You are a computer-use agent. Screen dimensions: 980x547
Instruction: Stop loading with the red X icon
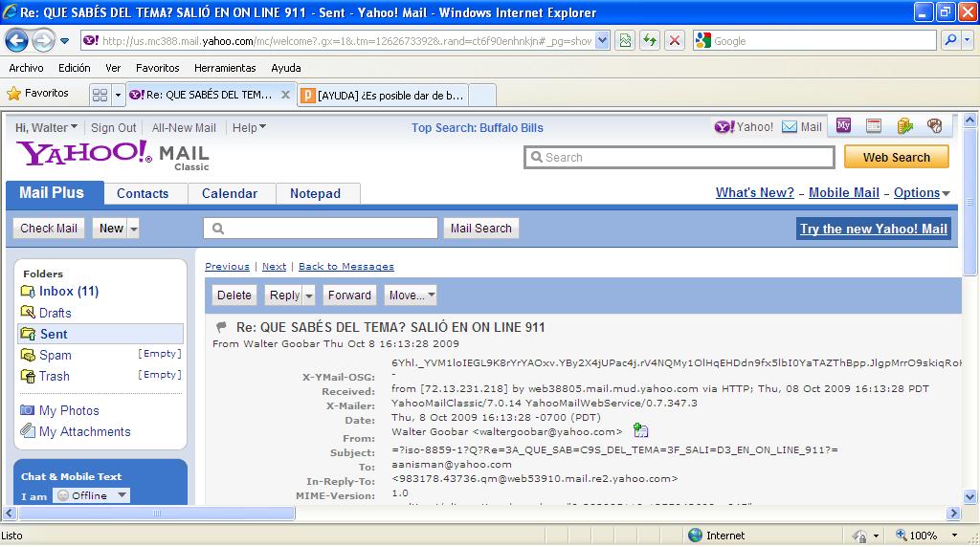tap(675, 40)
